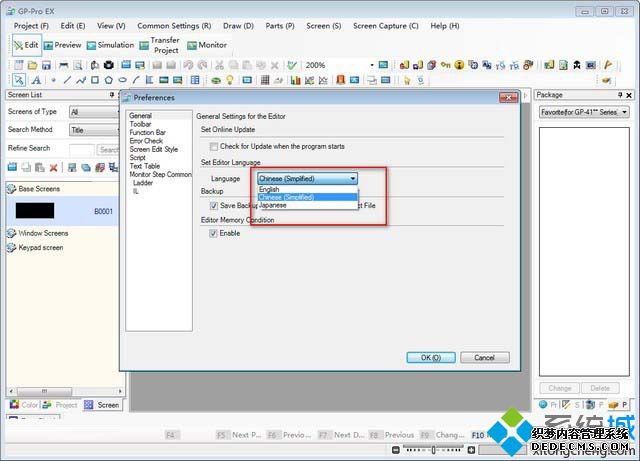Click OK (O) in Preferences dialog

(431, 358)
